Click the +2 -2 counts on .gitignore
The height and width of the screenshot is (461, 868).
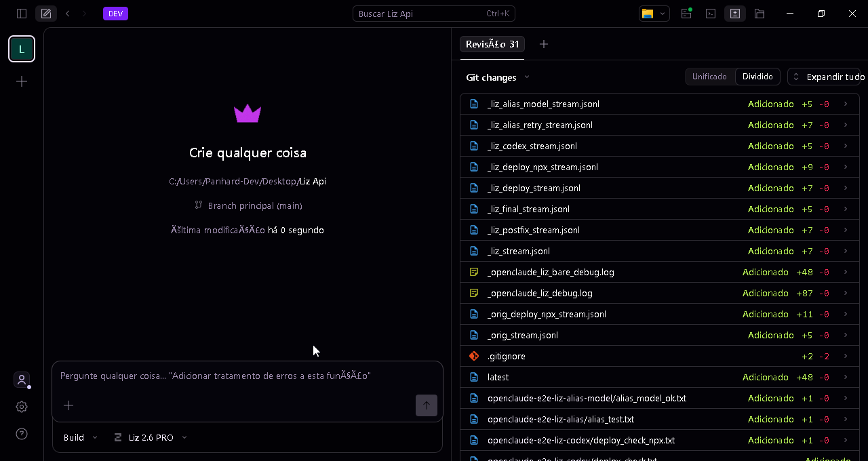pyautogui.click(x=815, y=356)
